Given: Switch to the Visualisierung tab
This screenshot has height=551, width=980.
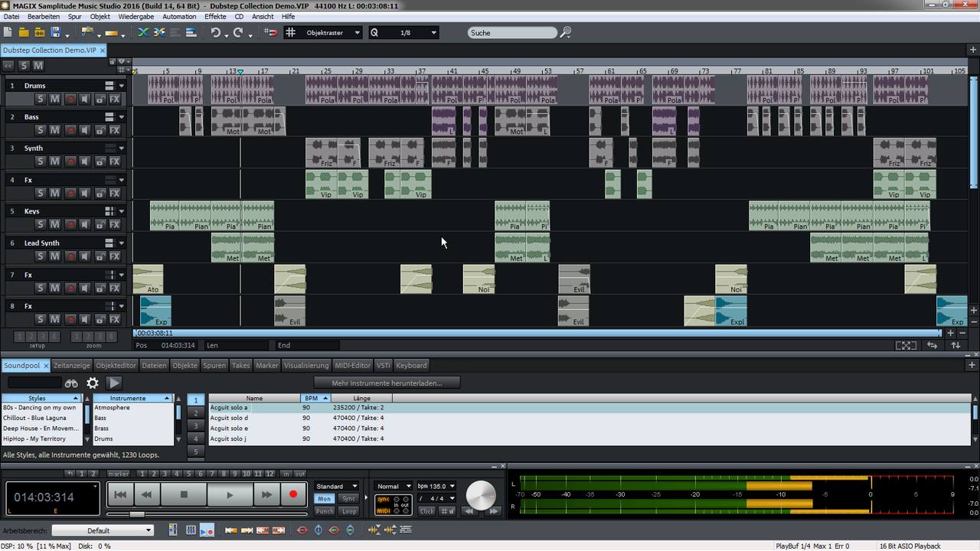Looking at the screenshot, I should [x=306, y=366].
